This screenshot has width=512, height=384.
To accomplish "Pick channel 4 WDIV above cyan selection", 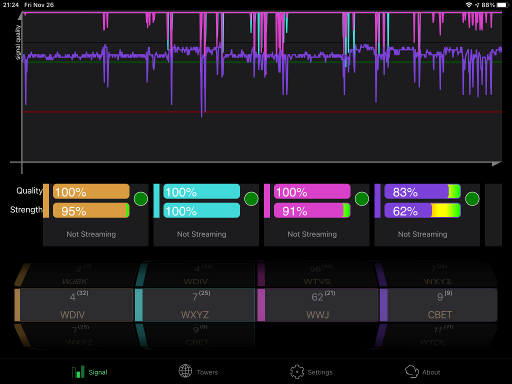I will 196,275.
